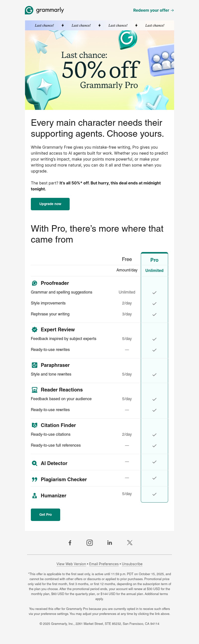Click the Unsubscribe link
Screen dimensions: 199x644
click(x=132, y=564)
